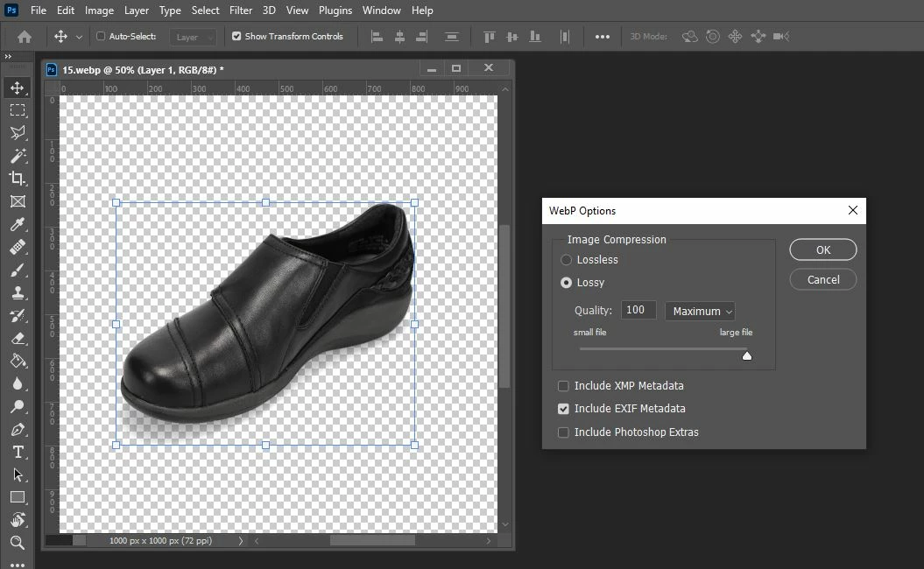Open the Plugins menu
Image resolution: width=924 pixels, height=569 pixels.
click(x=335, y=11)
